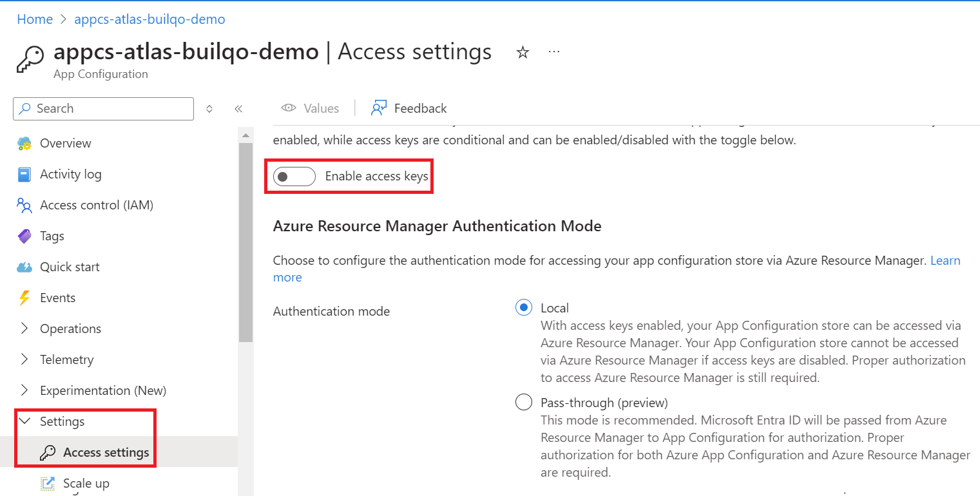Screen dimensions: 980x496
Task: Click the favorite star icon
Action: pyautogui.click(x=523, y=53)
